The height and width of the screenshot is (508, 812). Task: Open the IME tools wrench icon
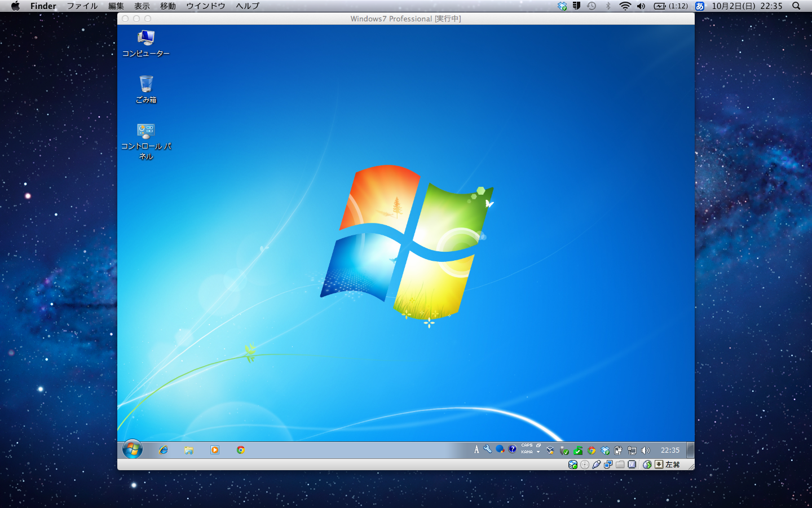[x=488, y=449]
